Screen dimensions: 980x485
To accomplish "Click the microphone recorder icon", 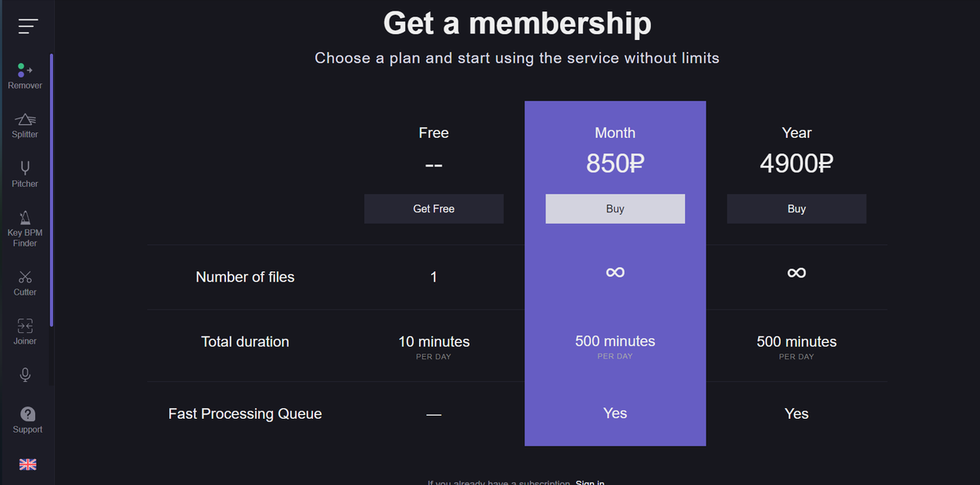I will coord(25,374).
